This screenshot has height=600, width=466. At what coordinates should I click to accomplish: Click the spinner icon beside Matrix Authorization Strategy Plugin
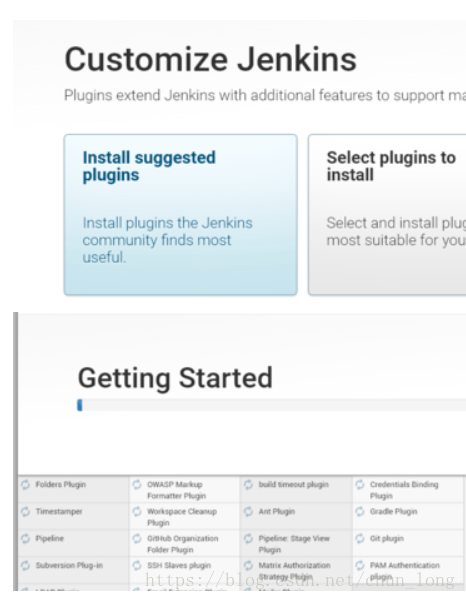[x=248, y=565]
